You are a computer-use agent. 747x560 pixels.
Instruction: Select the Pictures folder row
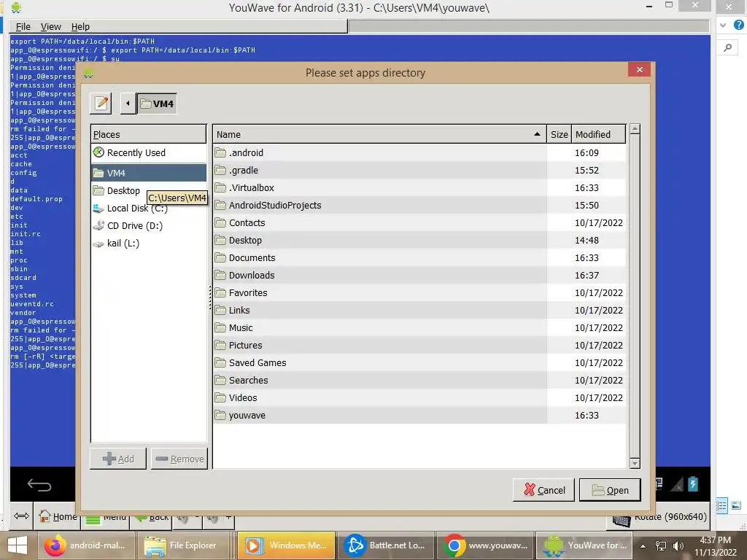pos(419,345)
